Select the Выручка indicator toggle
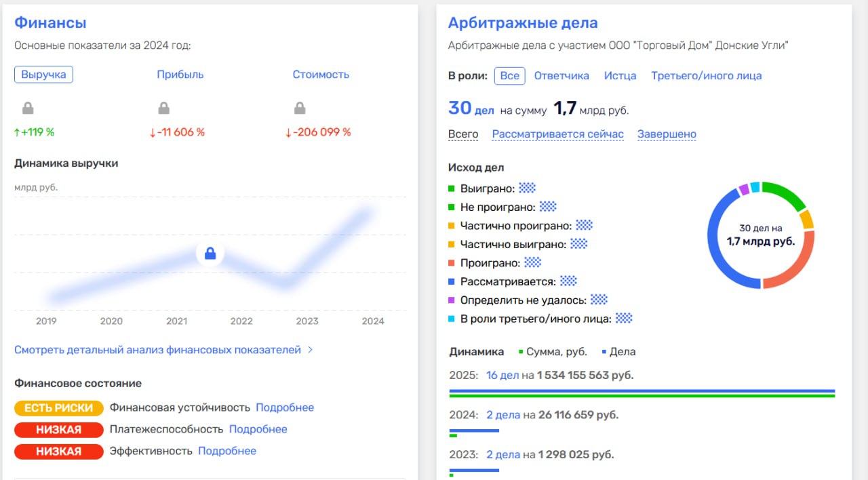This screenshot has width=868, height=480. [43, 75]
